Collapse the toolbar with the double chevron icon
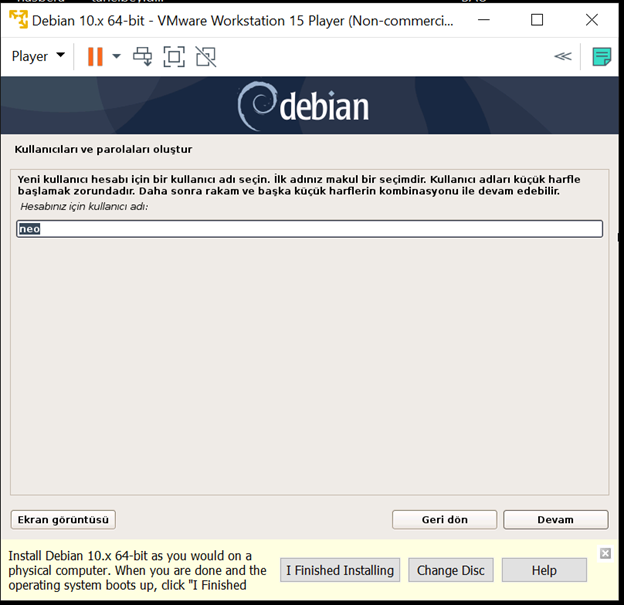 563,57
